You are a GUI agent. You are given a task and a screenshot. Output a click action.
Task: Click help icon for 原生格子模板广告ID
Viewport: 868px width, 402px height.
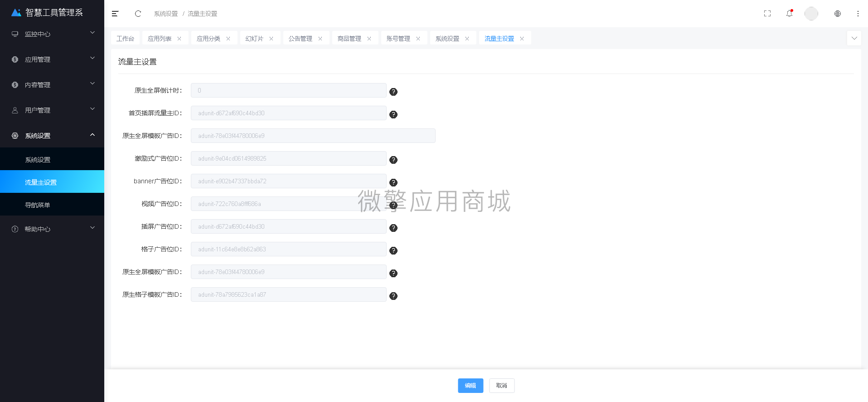tap(393, 296)
